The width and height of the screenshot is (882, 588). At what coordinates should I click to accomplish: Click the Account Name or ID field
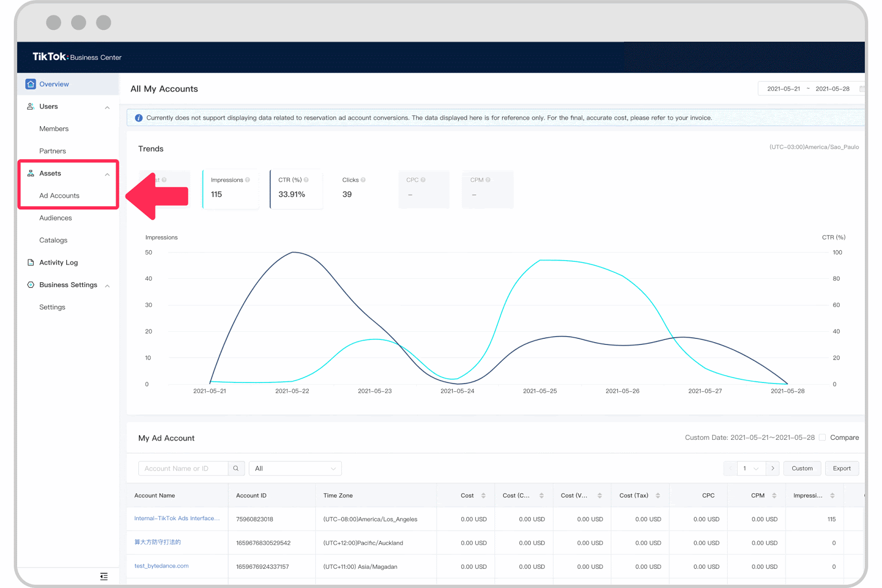(x=183, y=468)
